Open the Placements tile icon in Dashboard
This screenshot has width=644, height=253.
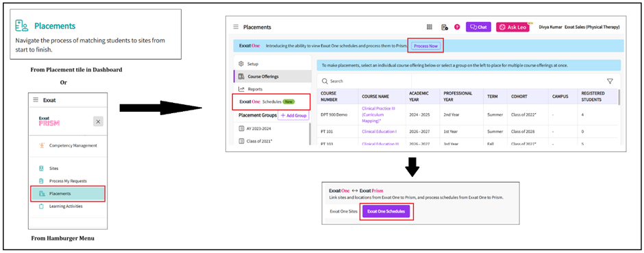[x=21, y=25]
